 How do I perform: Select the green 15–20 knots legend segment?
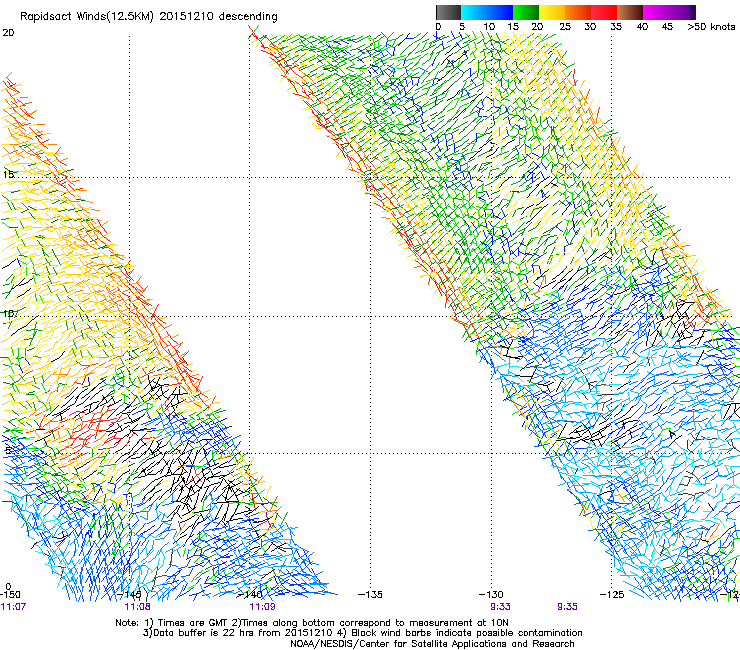coord(526,12)
